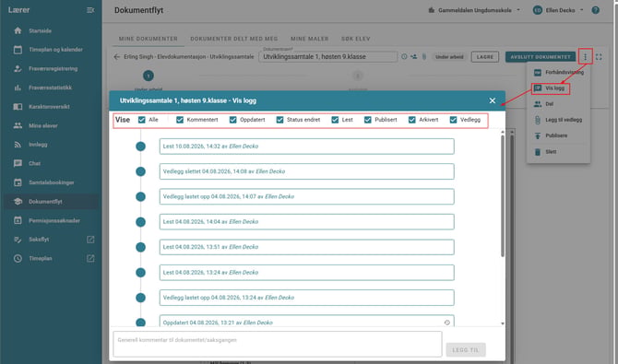Image resolution: width=618 pixels, height=364 pixels.
Task: Select Slett in options menu
Action: (x=558, y=152)
